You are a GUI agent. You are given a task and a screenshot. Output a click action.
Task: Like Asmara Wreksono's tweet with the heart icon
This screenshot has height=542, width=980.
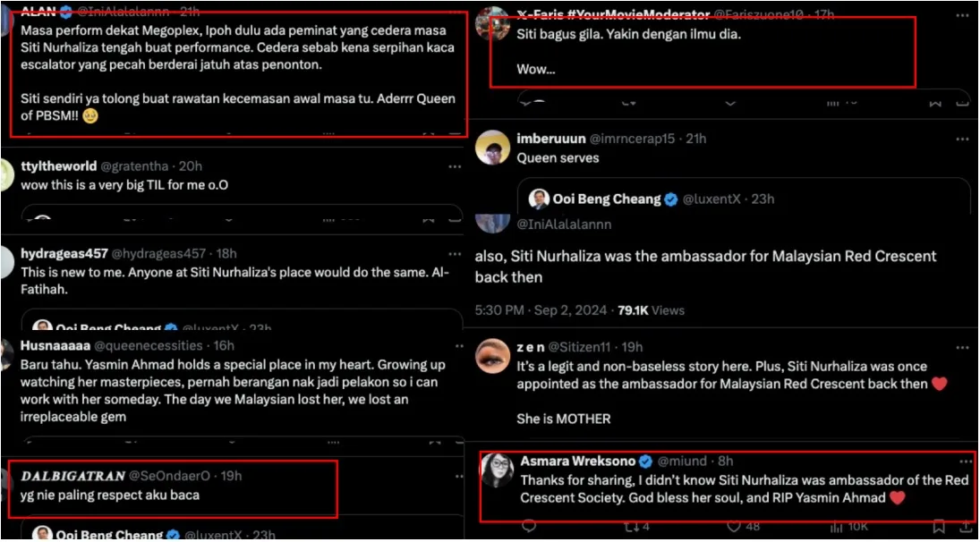(733, 526)
